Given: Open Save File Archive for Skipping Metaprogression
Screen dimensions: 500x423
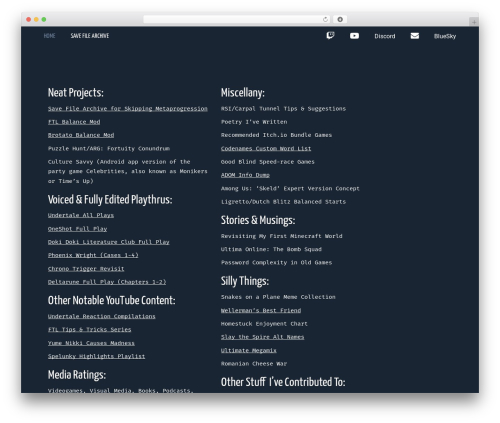Looking at the screenshot, I should [x=128, y=109].
